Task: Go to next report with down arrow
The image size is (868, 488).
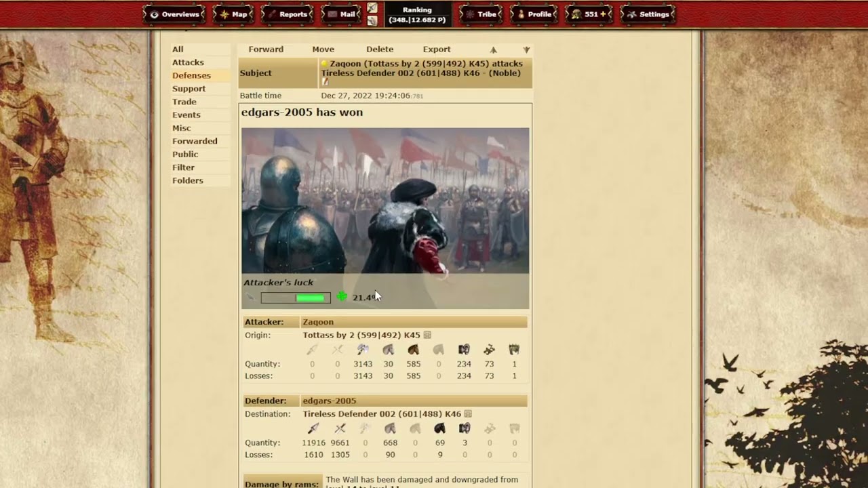Action: pos(526,50)
